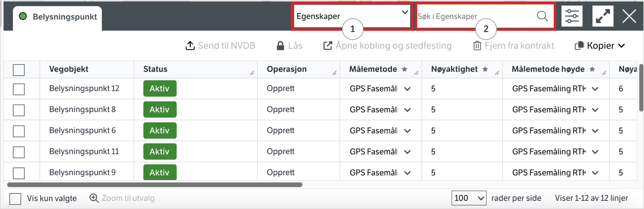Click the Aktiv status button for Belysningspunkt 8

point(160,109)
